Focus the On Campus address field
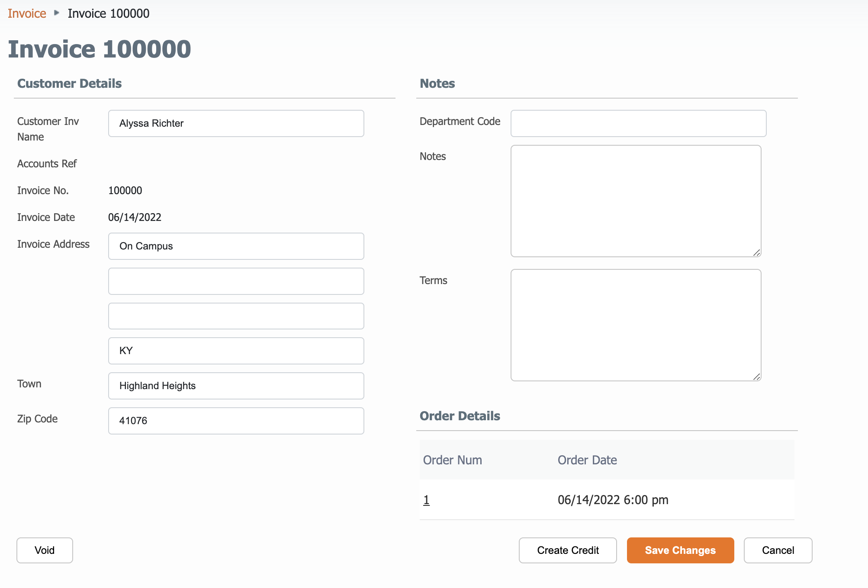 (236, 246)
